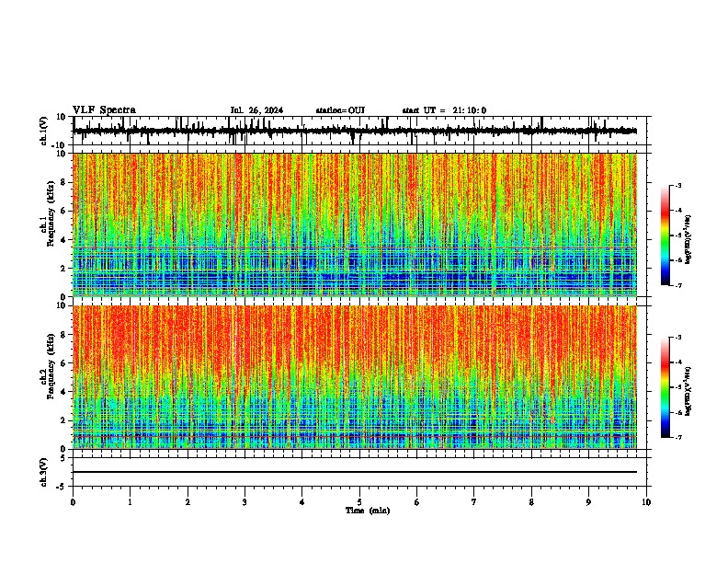Viewport: 728px width, 563px height.
Task: Click the 1 minute tick label
Action: coord(130,502)
